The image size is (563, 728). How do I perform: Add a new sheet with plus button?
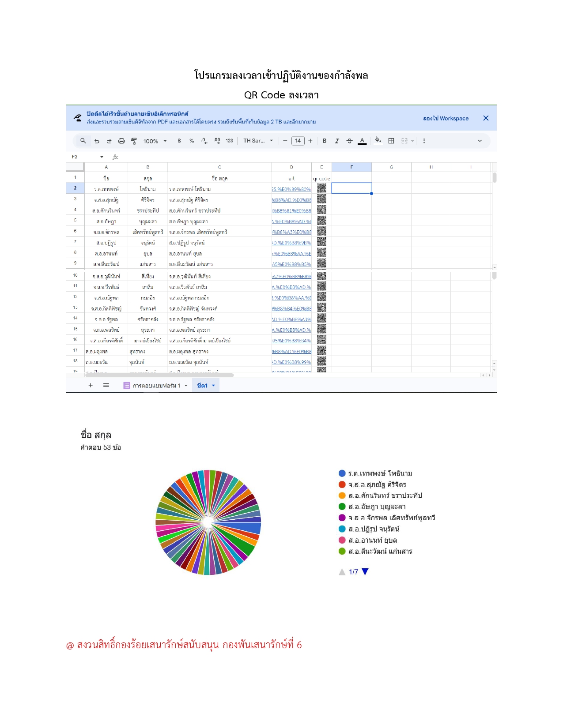[91, 385]
